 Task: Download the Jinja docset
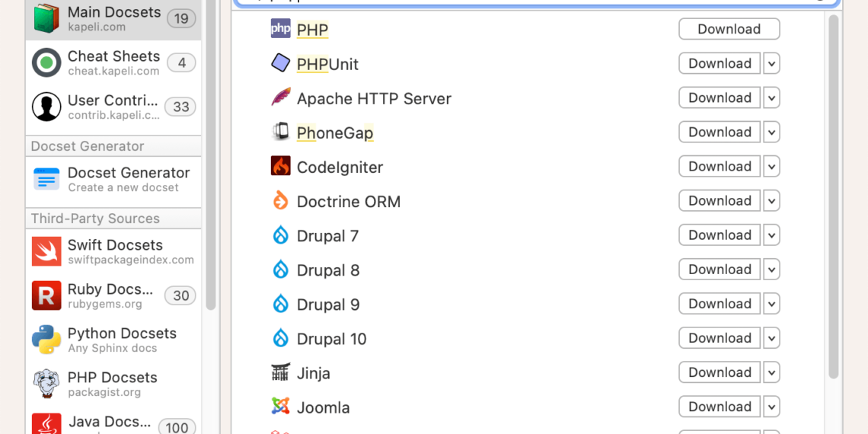(x=720, y=372)
